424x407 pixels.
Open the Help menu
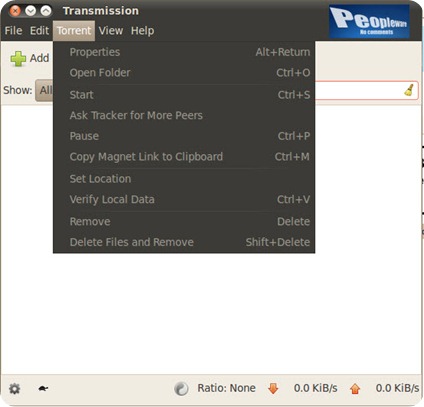(142, 31)
